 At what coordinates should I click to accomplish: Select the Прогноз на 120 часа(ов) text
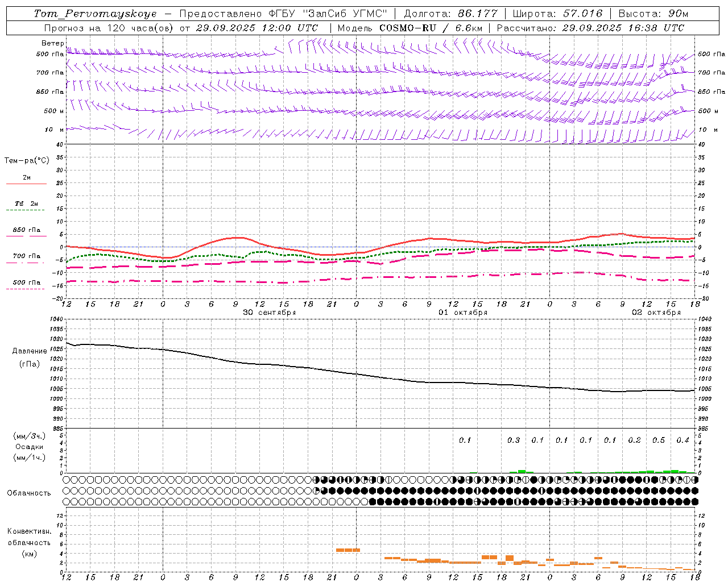coord(110,28)
